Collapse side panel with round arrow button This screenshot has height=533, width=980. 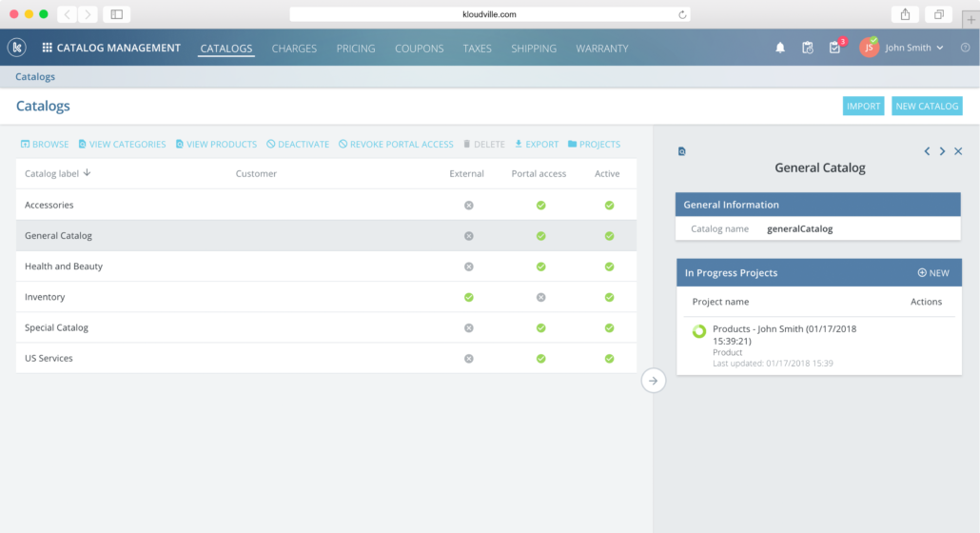pyautogui.click(x=653, y=381)
